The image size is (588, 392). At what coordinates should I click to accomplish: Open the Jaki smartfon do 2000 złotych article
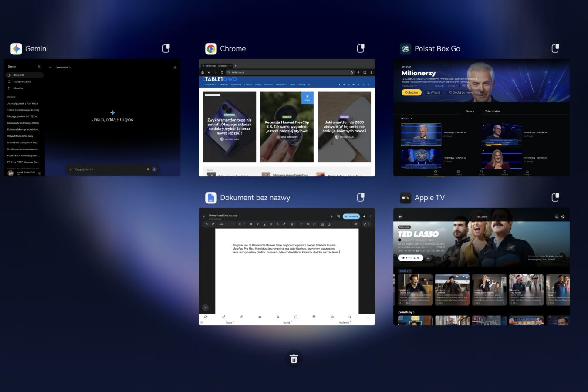point(344,127)
